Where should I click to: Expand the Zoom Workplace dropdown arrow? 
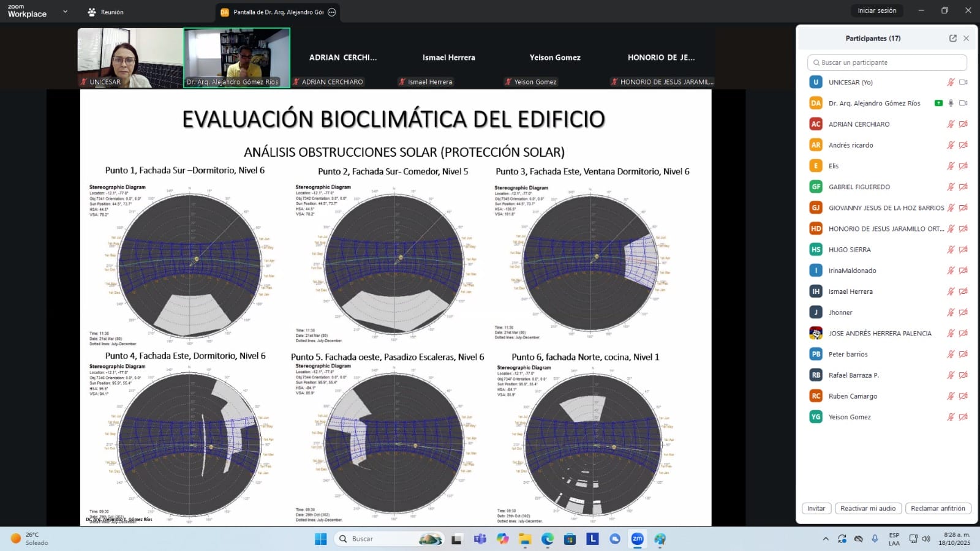pyautogui.click(x=65, y=12)
